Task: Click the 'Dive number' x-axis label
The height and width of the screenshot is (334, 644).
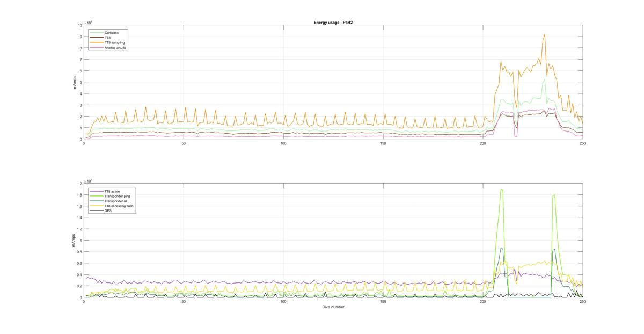Action: coord(333,307)
